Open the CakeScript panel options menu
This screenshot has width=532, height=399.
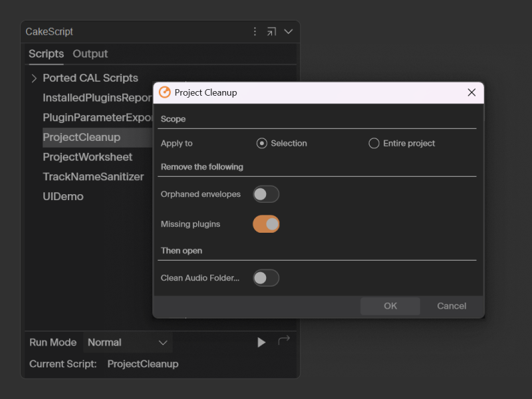tap(255, 31)
